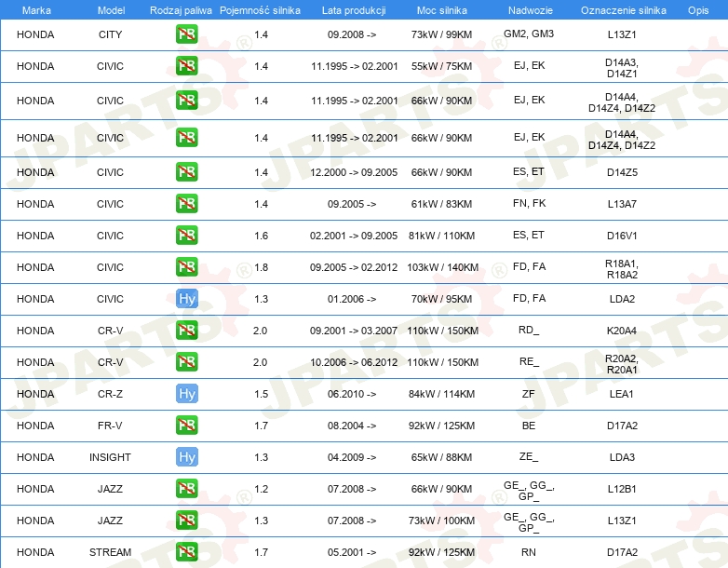728x568 pixels.
Task: Select the CITY model cell
Action: 110,34
